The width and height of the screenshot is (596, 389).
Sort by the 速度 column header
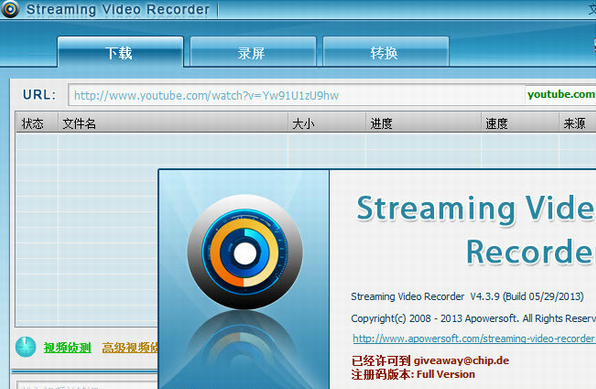tap(520, 123)
